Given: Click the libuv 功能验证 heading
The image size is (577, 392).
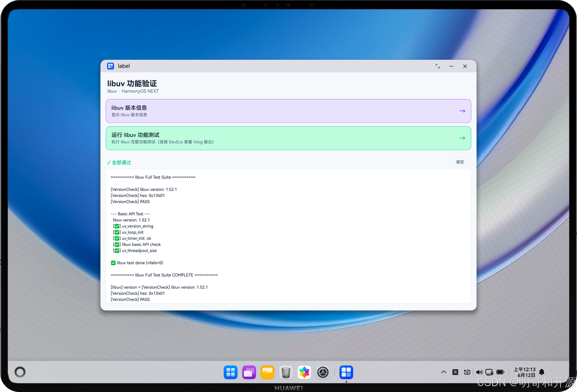Looking at the screenshot, I should pyautogui.click(x=132, y=83).
